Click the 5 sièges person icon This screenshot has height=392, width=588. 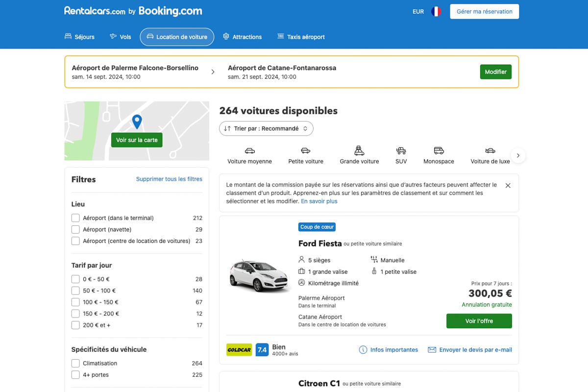coord(302,260)
